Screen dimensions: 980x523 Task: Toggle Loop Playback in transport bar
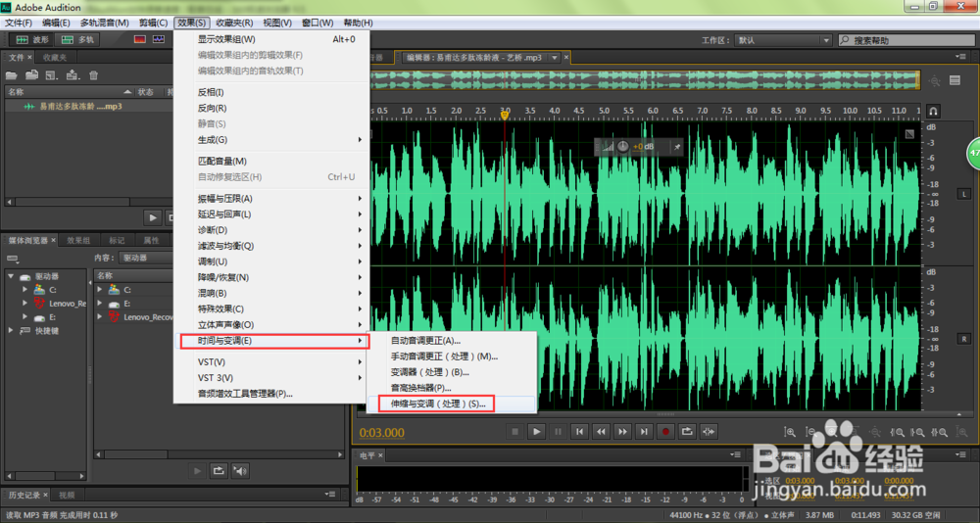[687, 431]
